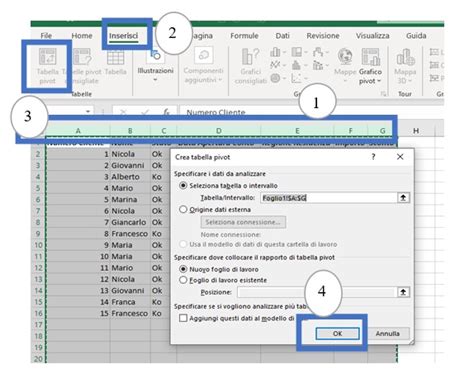Screen dimensions: 474x383
Task: Switch to the Formule tab
Action: 244,36
